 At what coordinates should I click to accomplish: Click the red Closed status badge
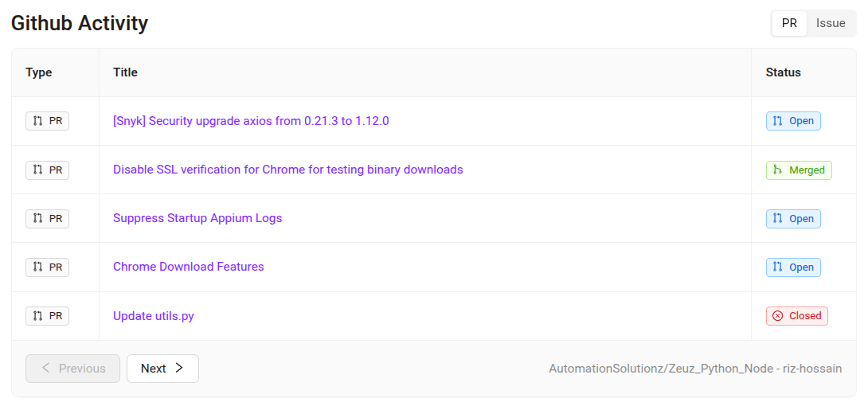[796, 316]
